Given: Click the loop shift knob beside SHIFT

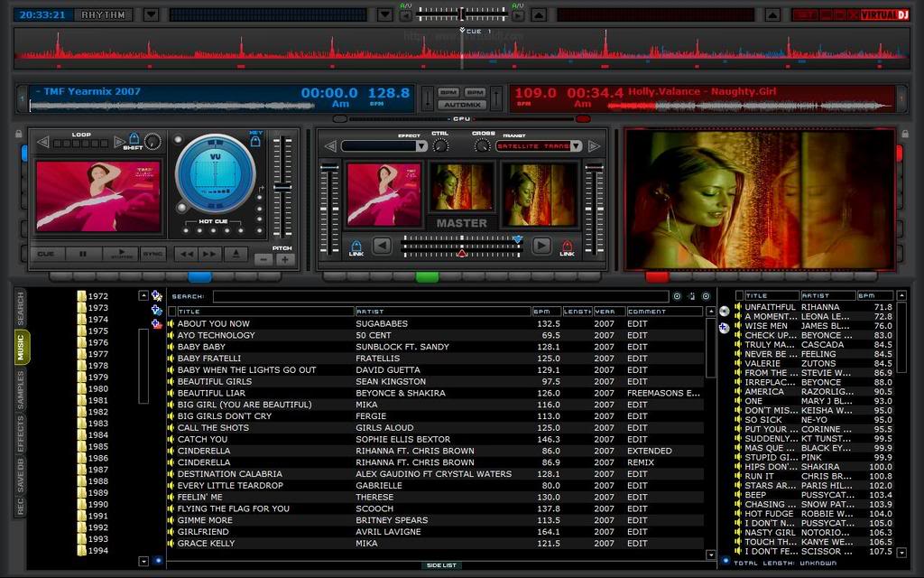Looking at the screenshot, I should pos(152,142).
